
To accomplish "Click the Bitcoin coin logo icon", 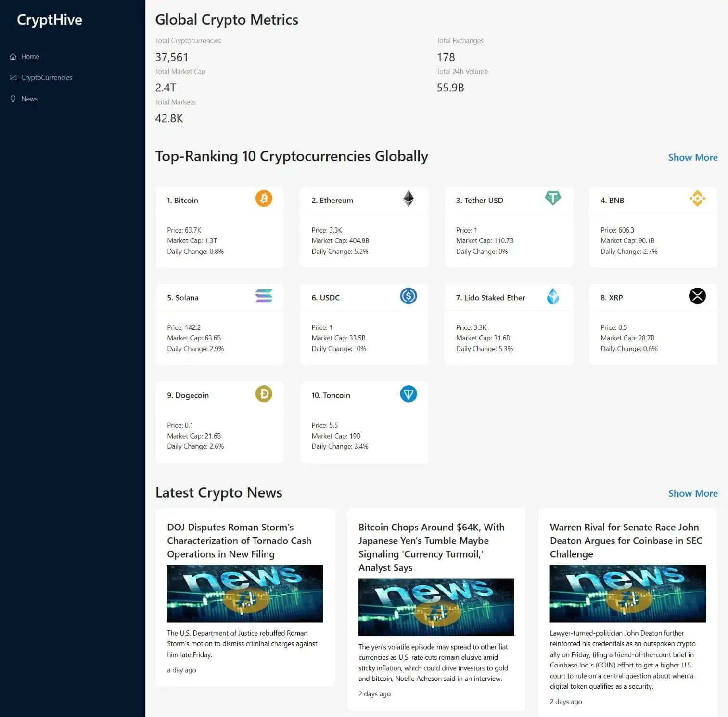I will pyautogui.click(x=264, y=199).
